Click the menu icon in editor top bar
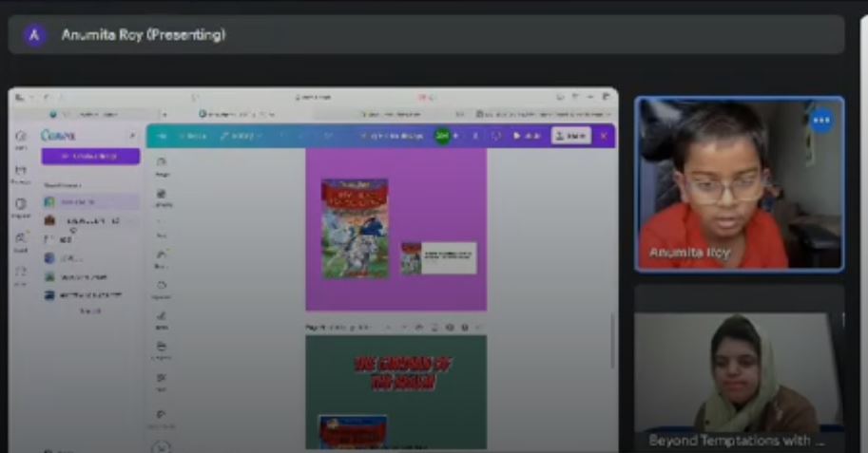This screenshot has width=868, height=453. click(163, 136)
